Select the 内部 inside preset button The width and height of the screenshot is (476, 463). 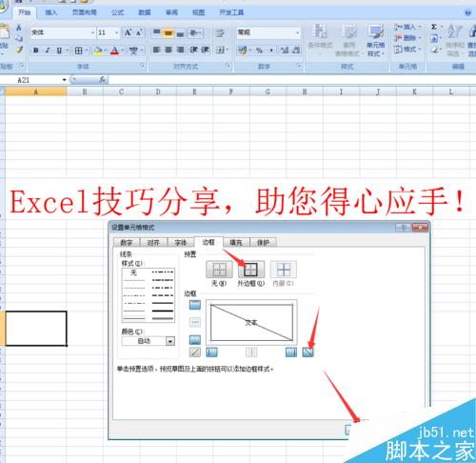283,270
